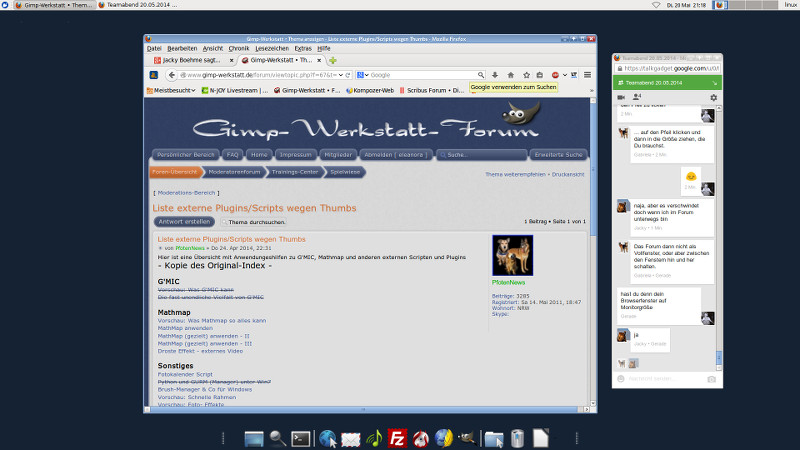The height and width of the screenshot is (450, 800).
Task: Open URL bar history dropdown arrow
Action: coord(341,75)
